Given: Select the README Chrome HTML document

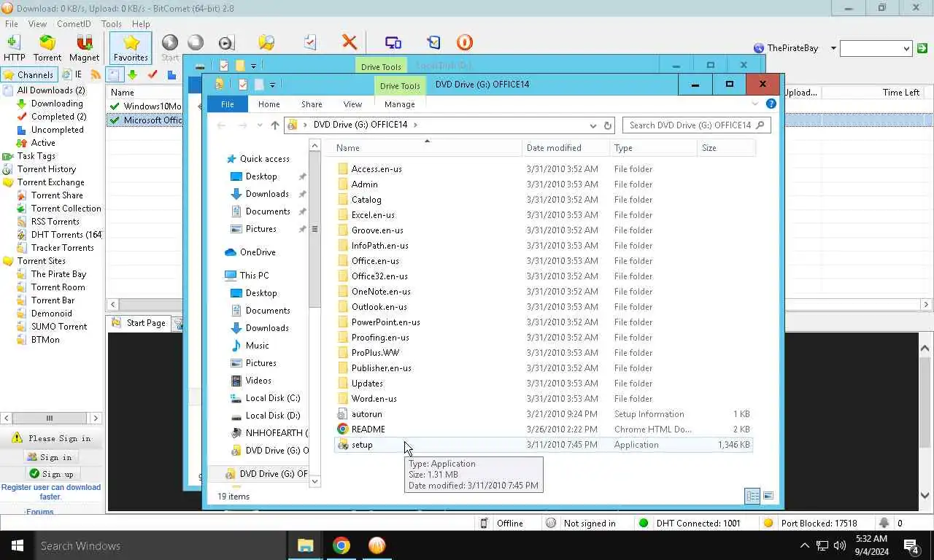Looking at the screenshot, I should (x=543, y=429).
